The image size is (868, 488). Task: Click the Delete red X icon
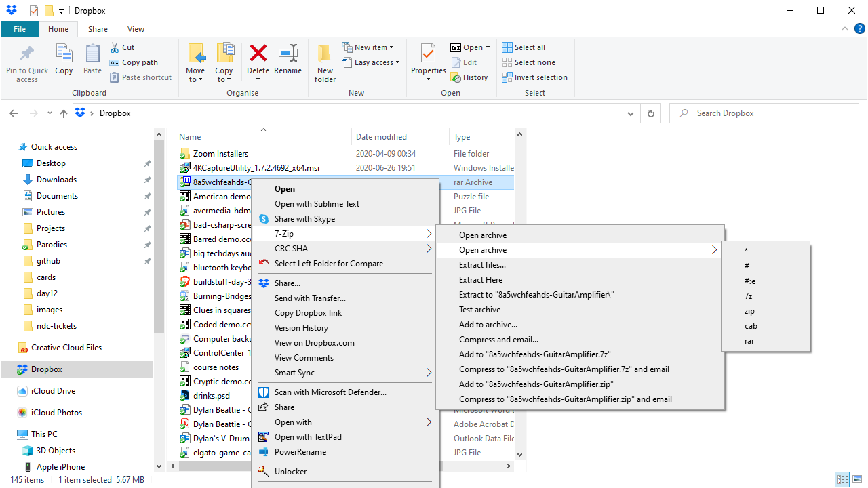258,53
